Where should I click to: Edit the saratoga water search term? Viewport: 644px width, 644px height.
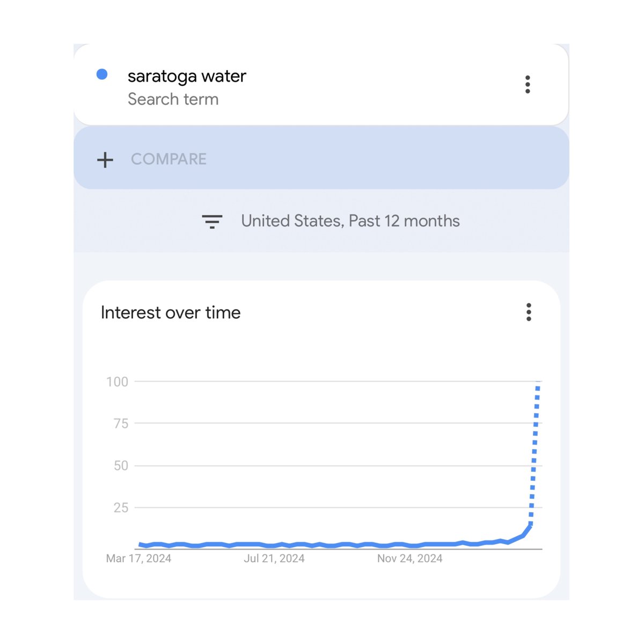click(187, 76)
